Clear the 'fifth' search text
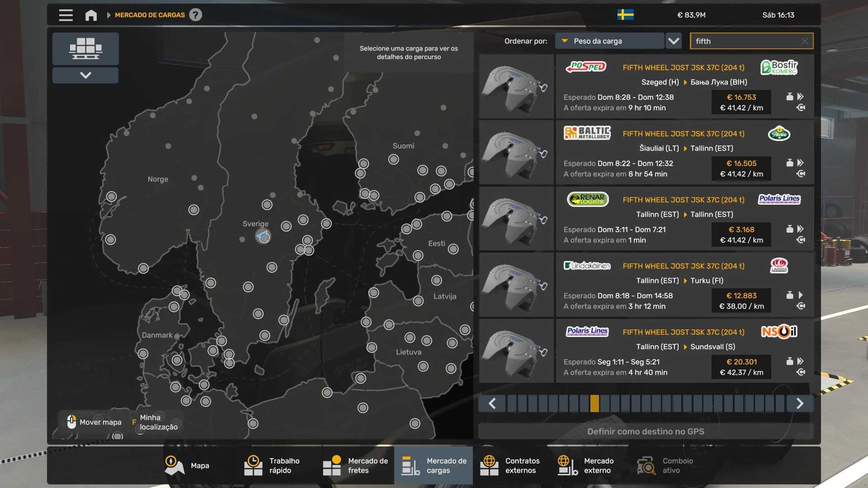 (804, 41)
